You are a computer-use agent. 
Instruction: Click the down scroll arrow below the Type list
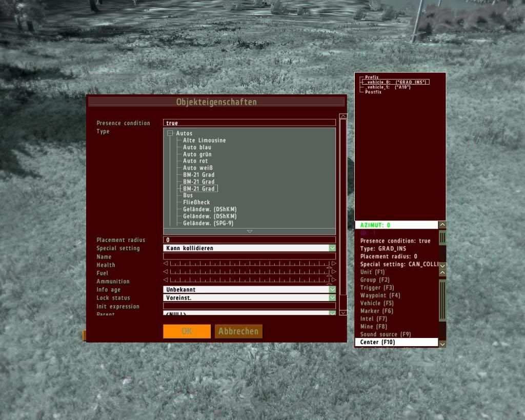pos(250,232)
